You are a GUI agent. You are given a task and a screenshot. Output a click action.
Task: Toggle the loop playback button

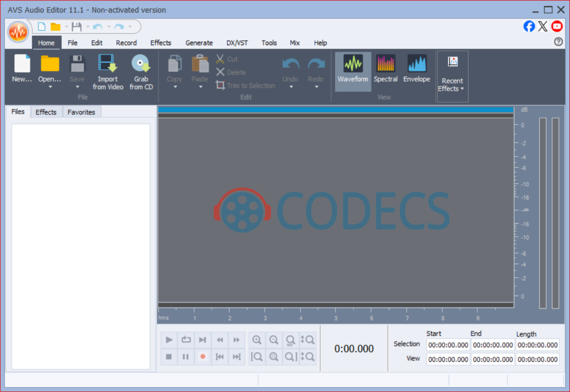point(186,339)
